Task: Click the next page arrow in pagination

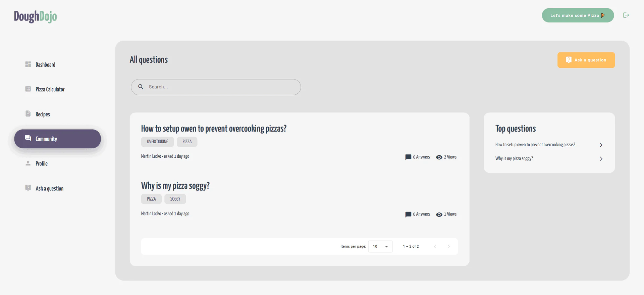Action: point(449,246)
